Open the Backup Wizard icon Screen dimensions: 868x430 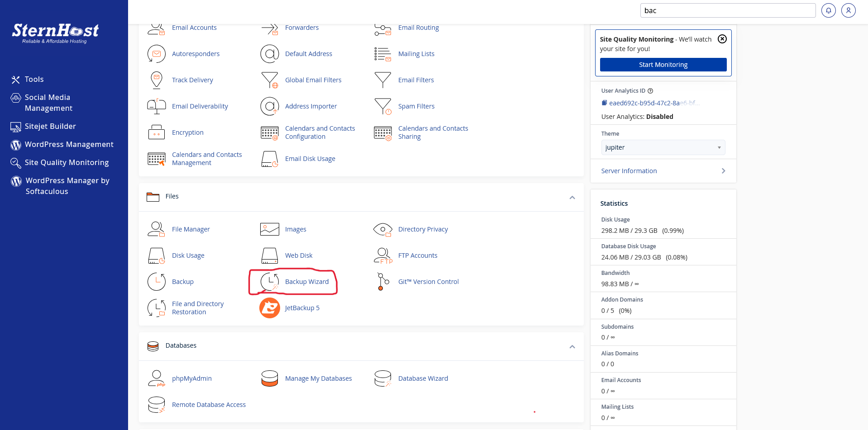[x=270, y=282]
